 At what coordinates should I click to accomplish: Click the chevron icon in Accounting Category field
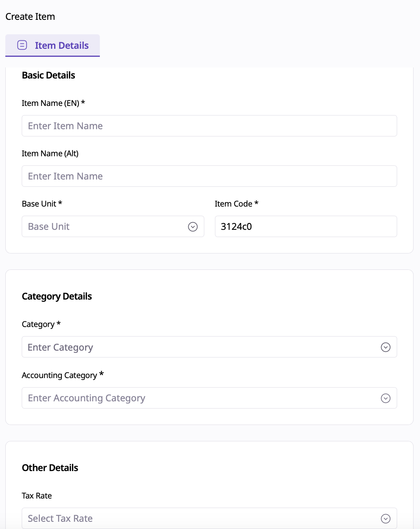(386, 398)
